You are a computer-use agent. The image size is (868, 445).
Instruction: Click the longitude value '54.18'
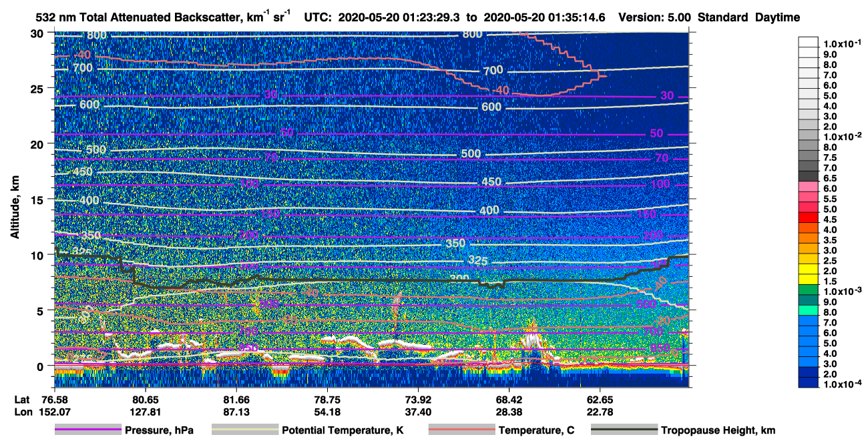point(327,411)
